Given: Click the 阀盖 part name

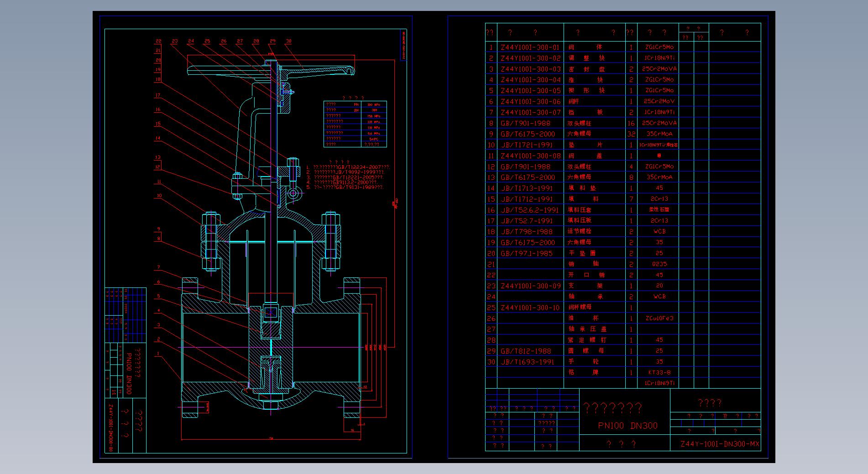Looking at the screenshot, I should [586, 156].
